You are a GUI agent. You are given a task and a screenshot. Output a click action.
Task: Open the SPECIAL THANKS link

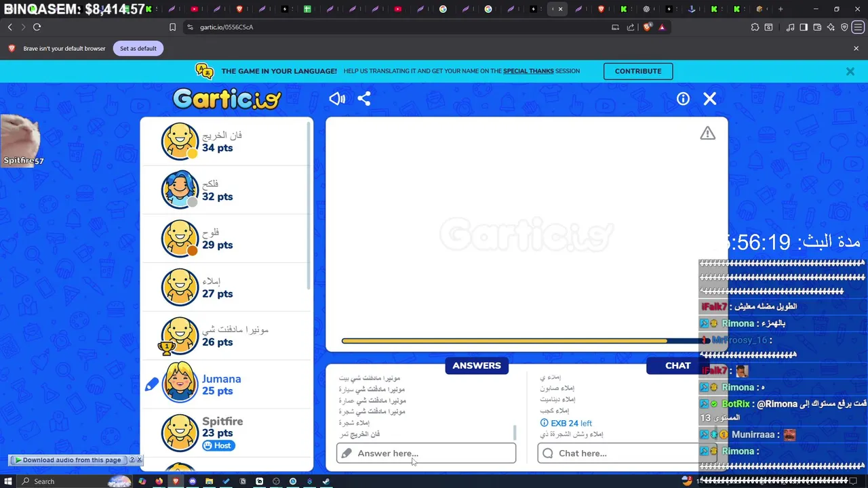pyautogui.click(x=528, y=71)
